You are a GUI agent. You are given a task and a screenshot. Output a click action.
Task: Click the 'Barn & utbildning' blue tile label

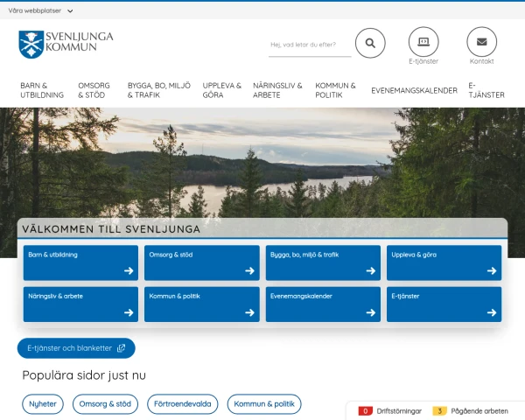[x=52, y=255]
